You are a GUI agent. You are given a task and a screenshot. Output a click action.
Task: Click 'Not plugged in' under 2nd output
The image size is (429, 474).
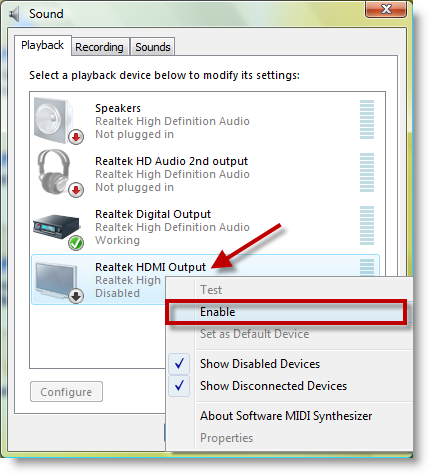coord(134,187)
